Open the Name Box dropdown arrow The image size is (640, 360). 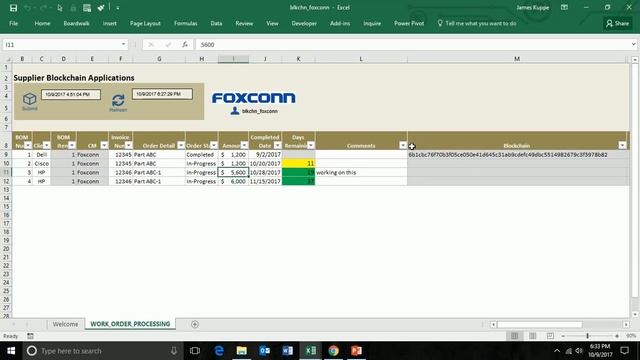point(123,44)
